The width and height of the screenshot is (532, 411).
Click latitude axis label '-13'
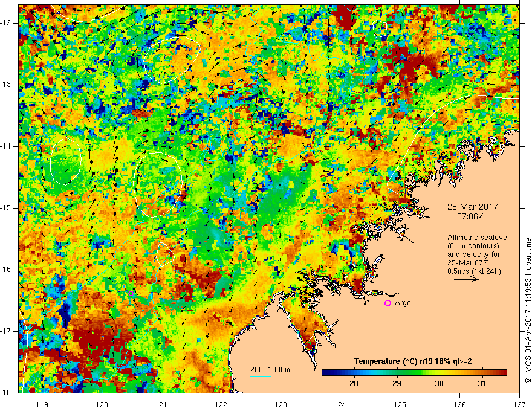tap(7, 85)
